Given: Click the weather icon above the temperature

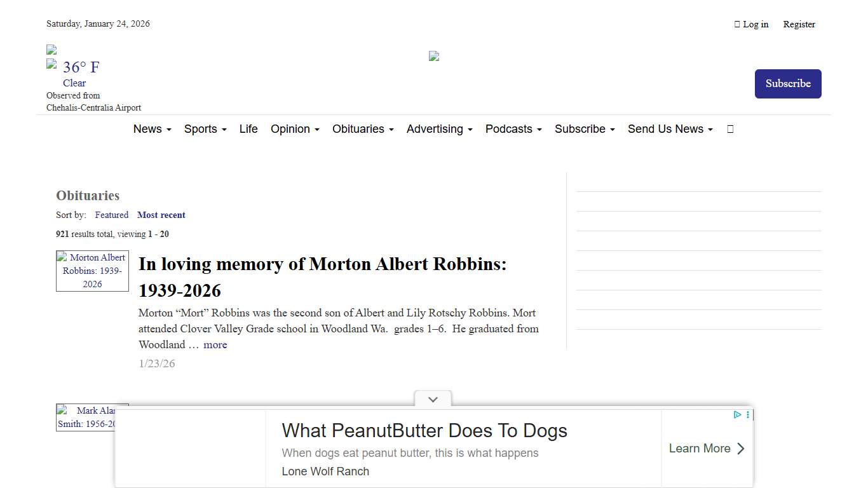Looking at the screenshot, I should [51, 63].
